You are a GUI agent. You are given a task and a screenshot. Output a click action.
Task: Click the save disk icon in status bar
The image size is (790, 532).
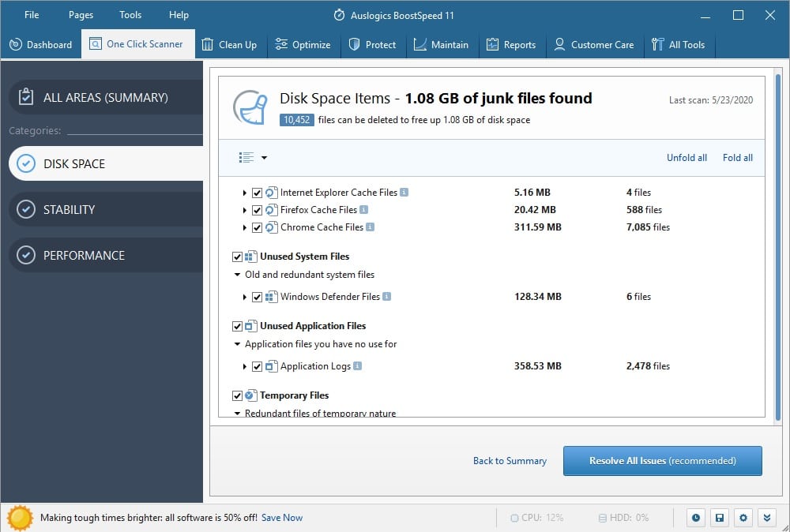[720, 518]
